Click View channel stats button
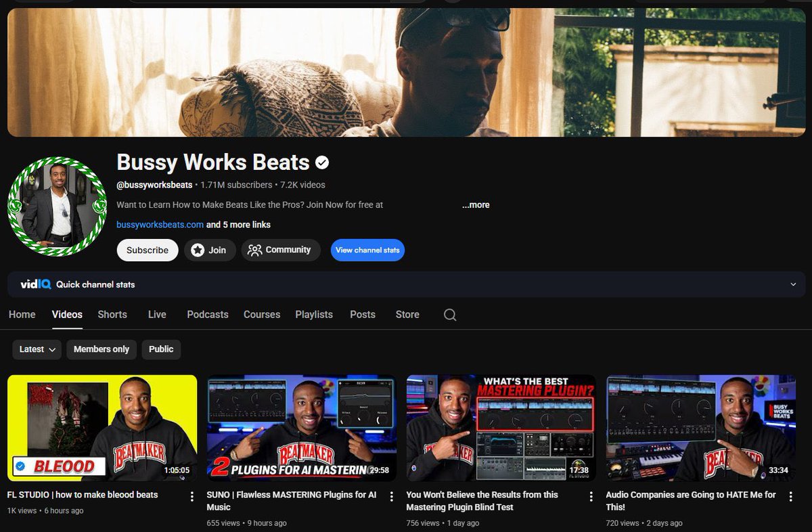Image resolution: width=812 pixels, height=532 pixels. tap(367, 250)
